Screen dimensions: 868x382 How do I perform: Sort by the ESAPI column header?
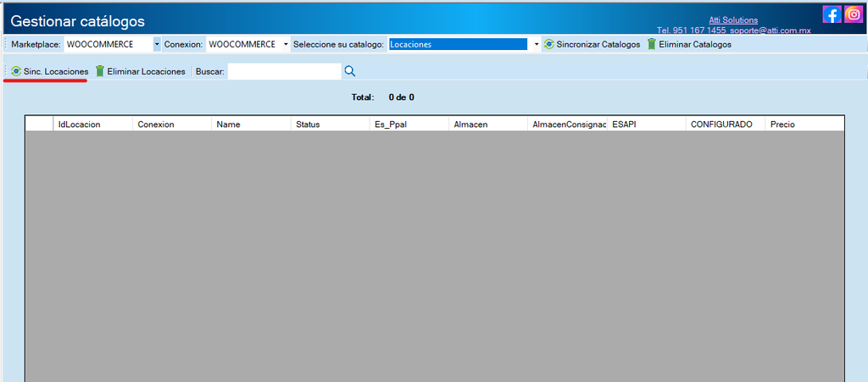(647, 125)
